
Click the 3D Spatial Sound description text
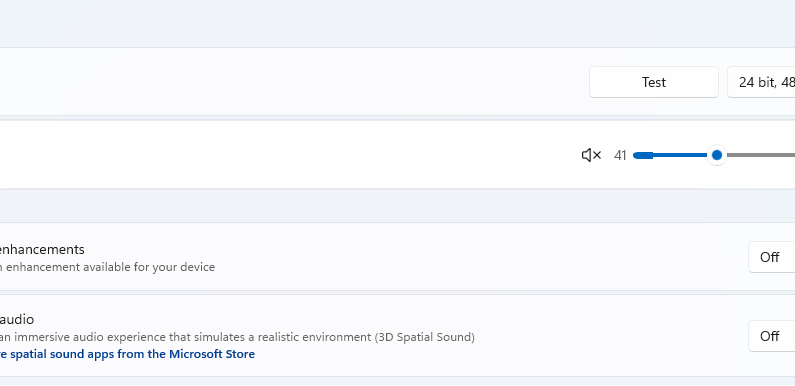click(425, 337)
